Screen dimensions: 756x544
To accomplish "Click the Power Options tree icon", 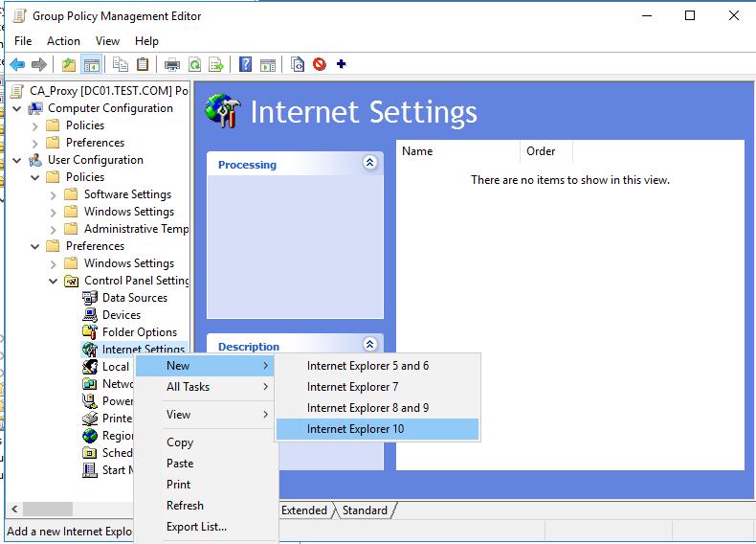I will (90, 401).
